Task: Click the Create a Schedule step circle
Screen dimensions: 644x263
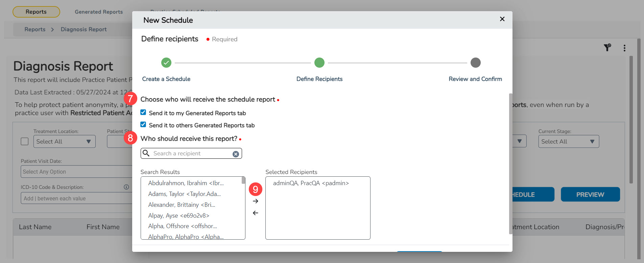Action: (x=166, y=63)
